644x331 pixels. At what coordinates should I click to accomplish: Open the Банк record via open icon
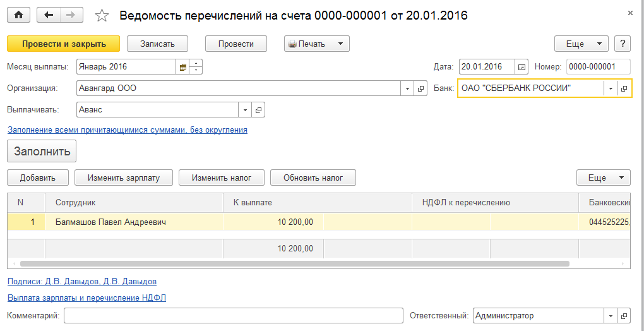pyautogui.click(x=624, y=88)
